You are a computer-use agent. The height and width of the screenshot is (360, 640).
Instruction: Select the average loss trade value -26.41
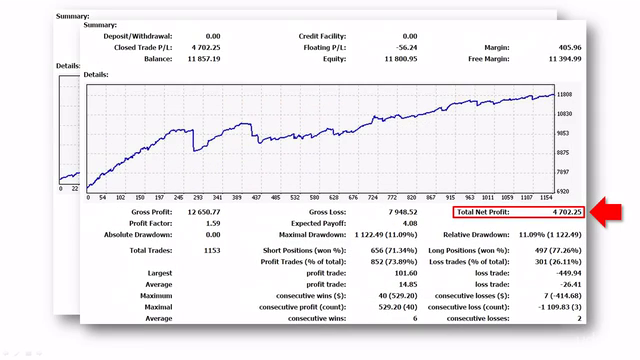coord(571,285)
